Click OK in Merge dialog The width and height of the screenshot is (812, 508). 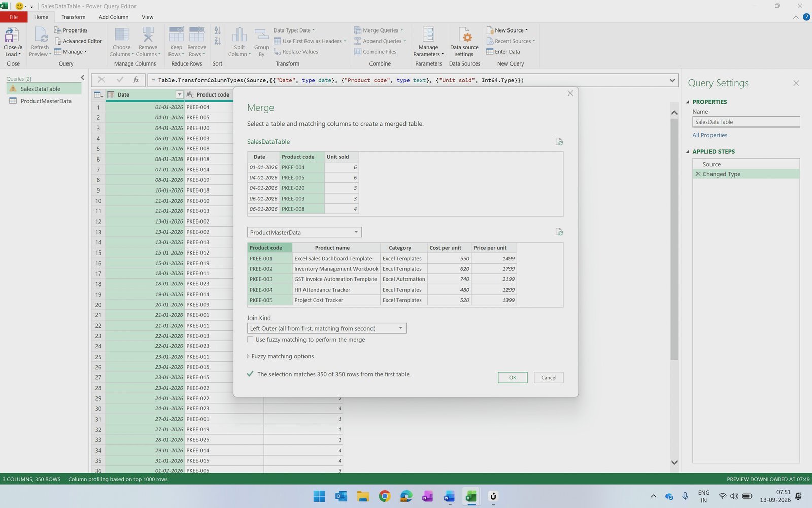pos(513,377)
